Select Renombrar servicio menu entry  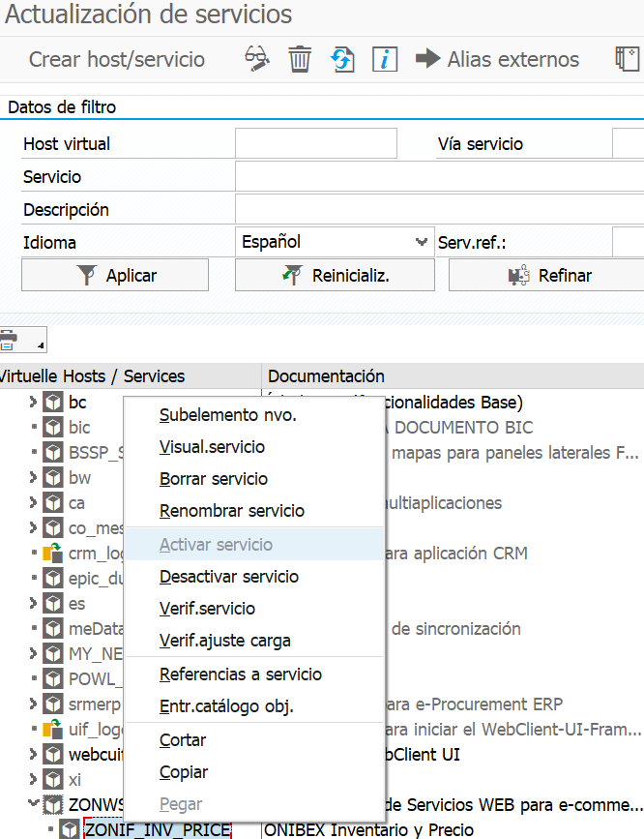coord(231,511)
